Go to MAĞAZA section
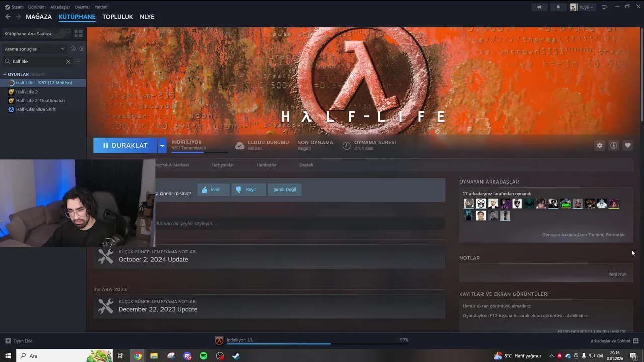Viewport: 644px width, 362px height. [39, 17]
